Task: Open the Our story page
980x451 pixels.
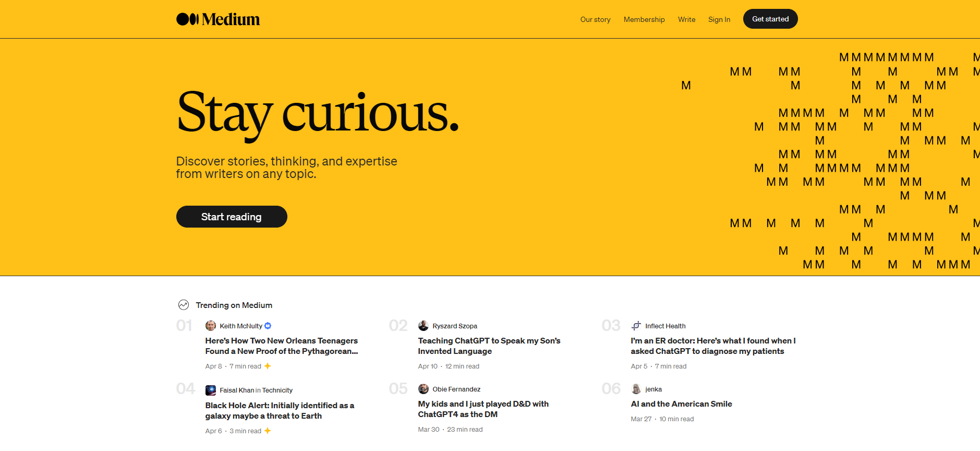Action: [x=595, y=19]
